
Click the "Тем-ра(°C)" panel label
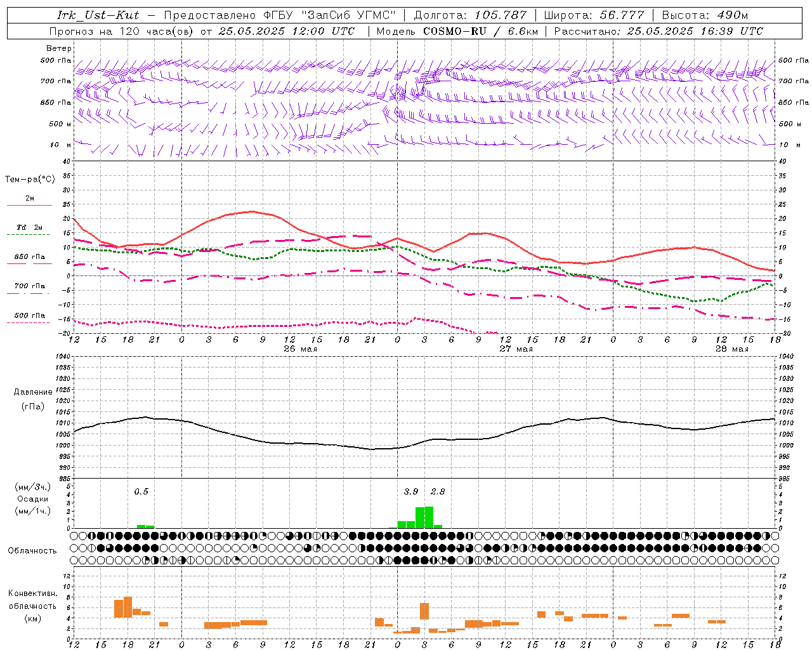click(30, 180)
